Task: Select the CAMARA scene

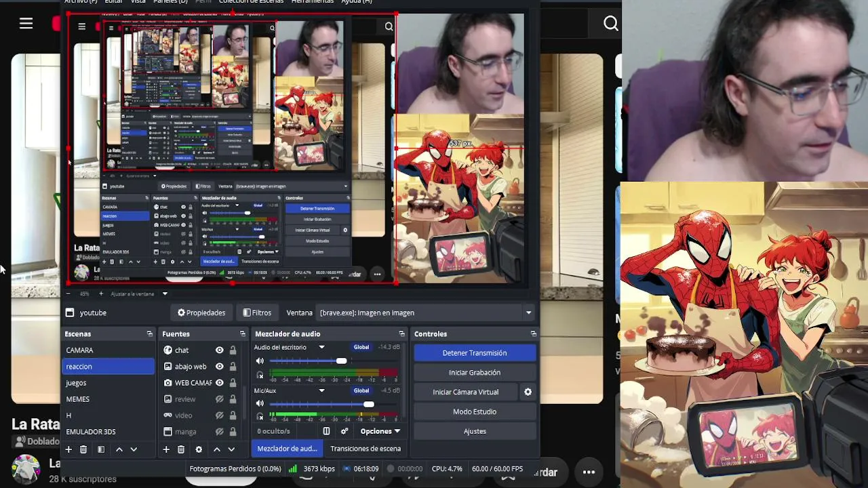Action: point(108,350)
